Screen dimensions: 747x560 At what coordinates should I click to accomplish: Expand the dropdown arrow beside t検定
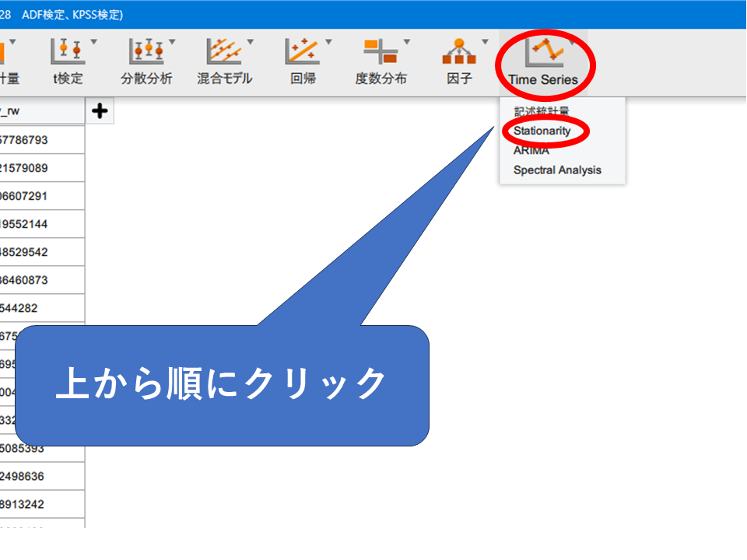pyautogui.click(x=94, y=42)
